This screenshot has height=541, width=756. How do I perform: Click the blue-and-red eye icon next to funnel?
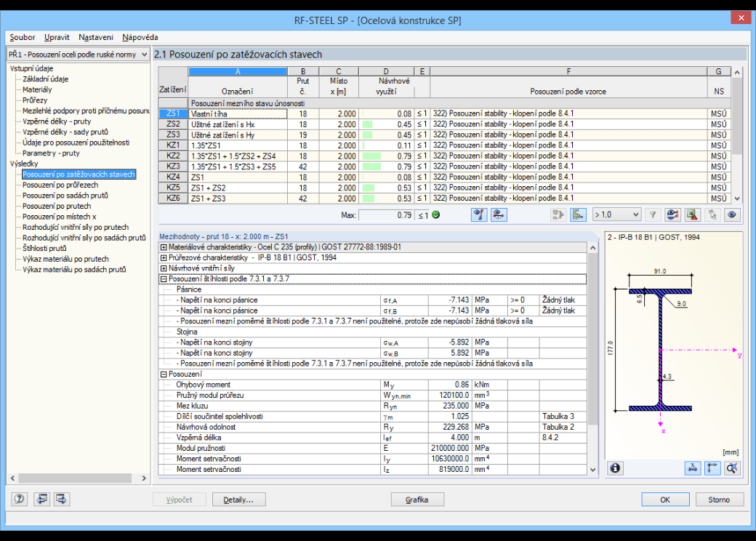pos(672,215)
